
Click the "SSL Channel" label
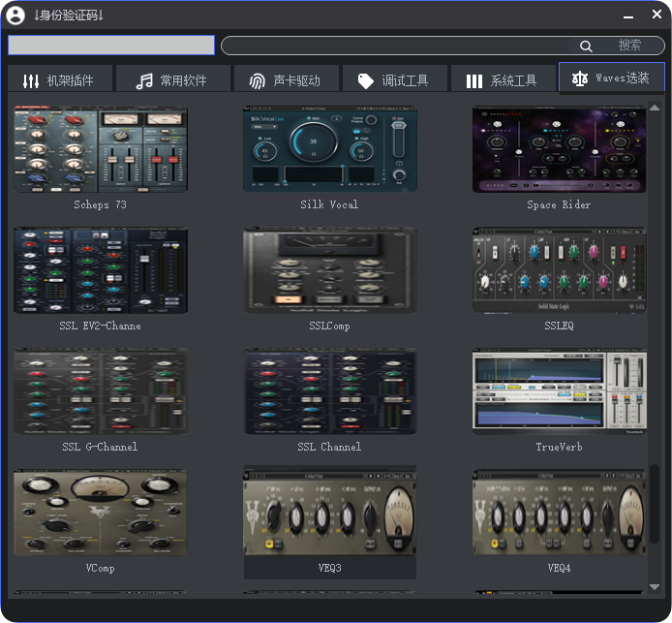[329, 447]
